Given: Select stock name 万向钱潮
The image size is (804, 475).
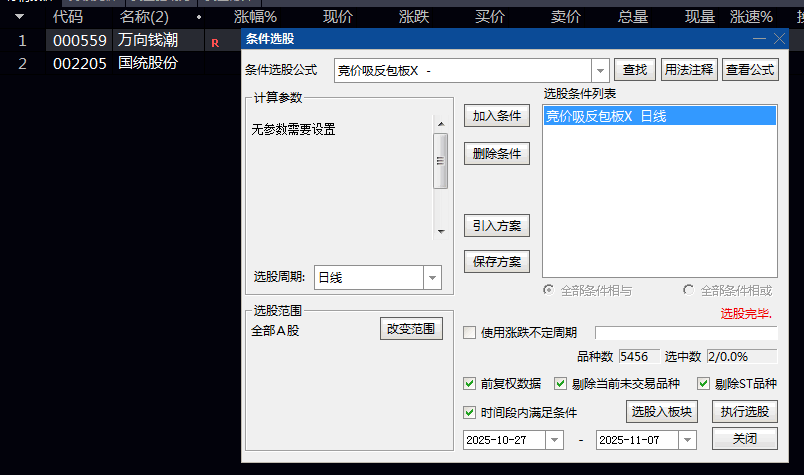Looking at the screenshot, I should (x=148, y=40).
